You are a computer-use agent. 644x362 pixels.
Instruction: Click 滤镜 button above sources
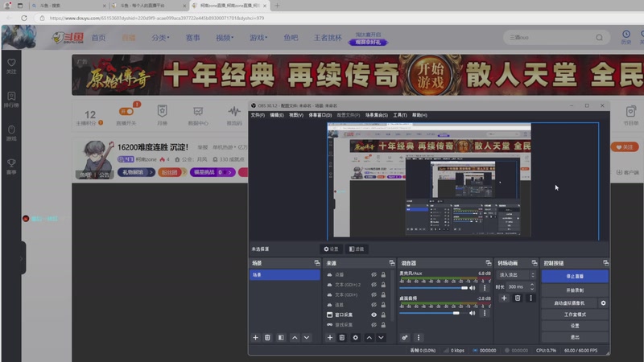(x=357, y=249)
